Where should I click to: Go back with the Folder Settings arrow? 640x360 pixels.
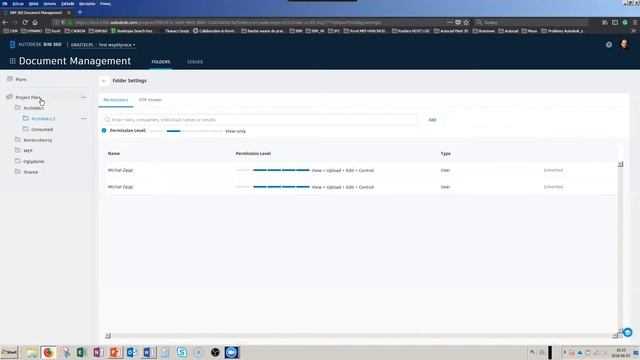coord(104,81)
